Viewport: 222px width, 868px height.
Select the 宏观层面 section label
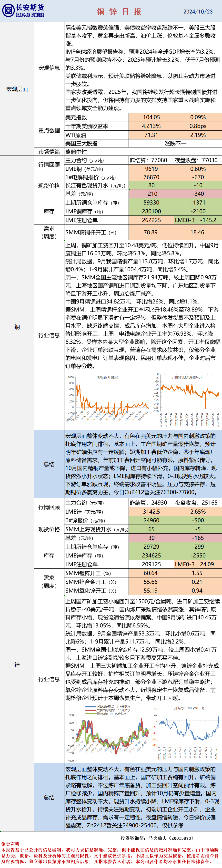17,89
